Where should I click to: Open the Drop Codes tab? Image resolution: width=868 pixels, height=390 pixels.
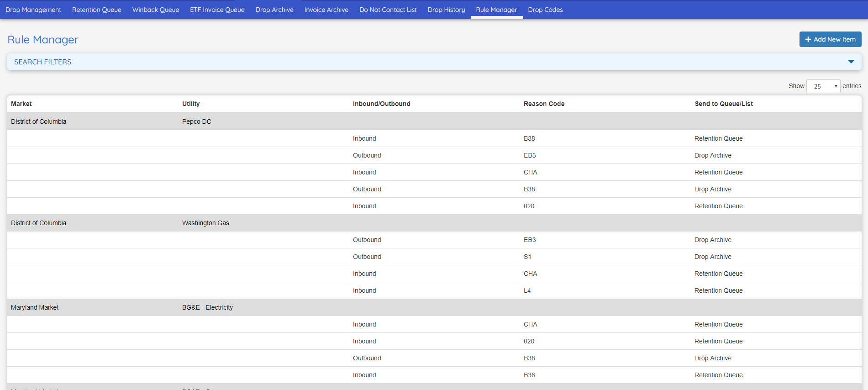pyautogui.click(x=546, y=10)
